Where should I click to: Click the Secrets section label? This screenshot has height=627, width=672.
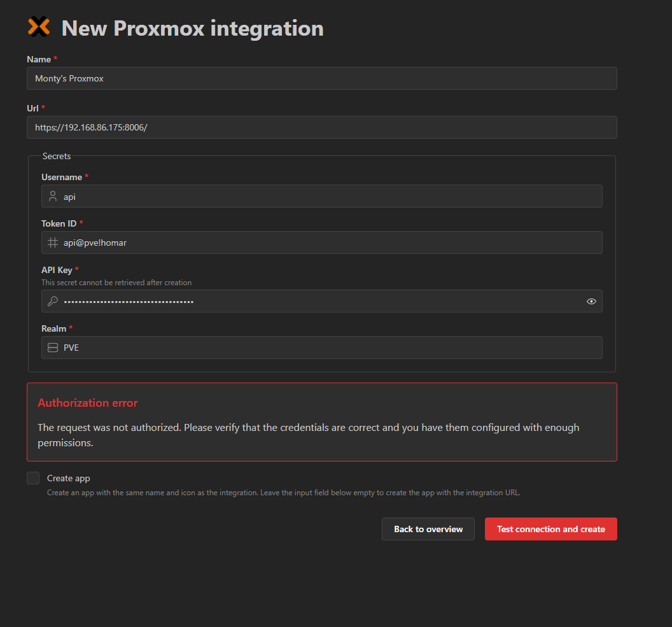[57, 156]
